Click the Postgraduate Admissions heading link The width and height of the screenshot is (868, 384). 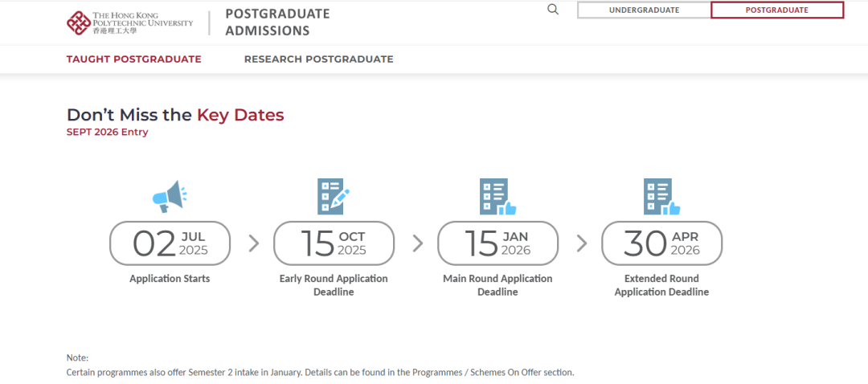click(277, 22)
